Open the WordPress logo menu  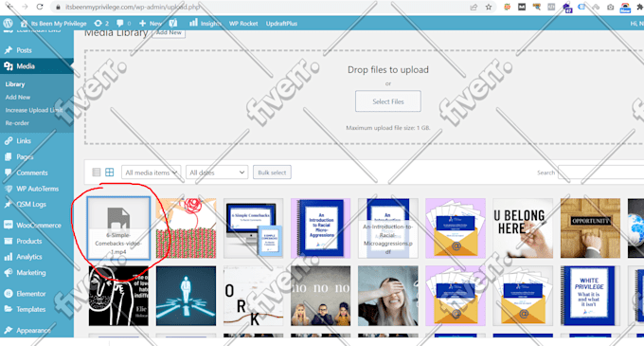coord(8,23)
